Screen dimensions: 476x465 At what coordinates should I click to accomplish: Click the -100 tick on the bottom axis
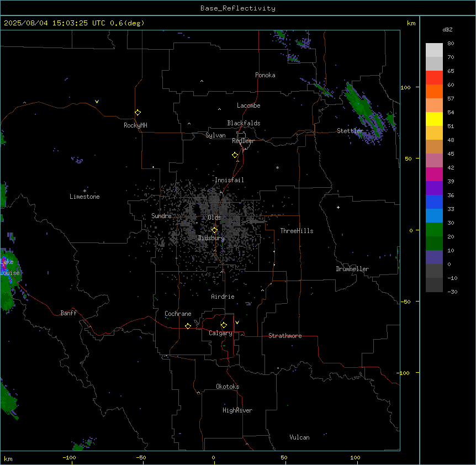coord(70,457)
